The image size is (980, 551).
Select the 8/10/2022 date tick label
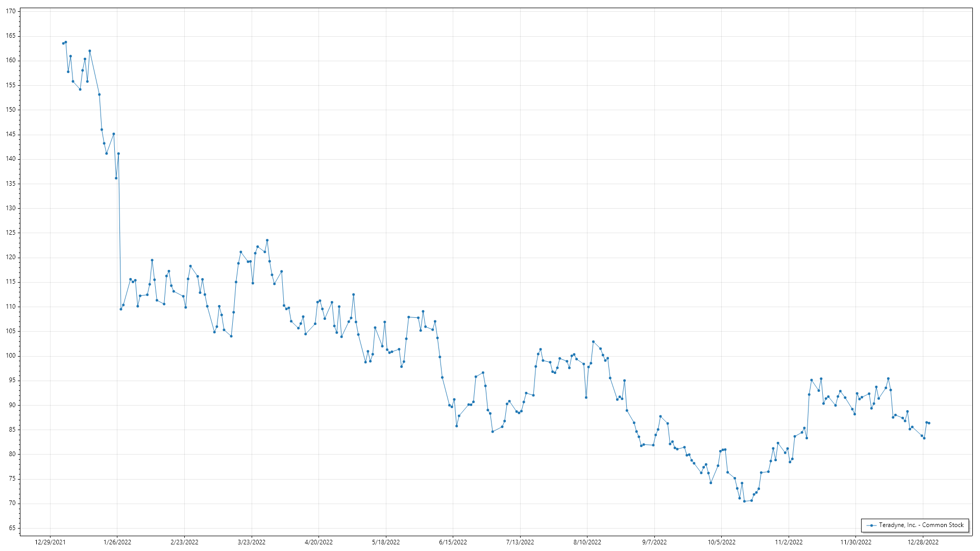[x=587, y=542]
